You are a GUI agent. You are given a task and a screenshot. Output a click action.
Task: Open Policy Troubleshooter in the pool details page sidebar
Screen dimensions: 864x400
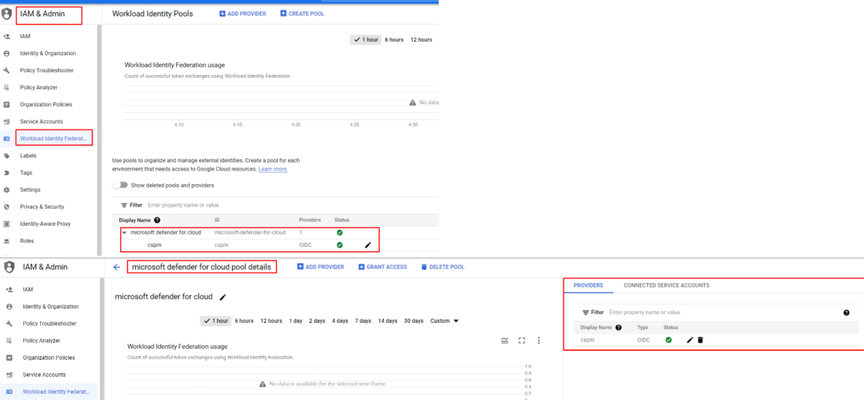tap(50, 323)
